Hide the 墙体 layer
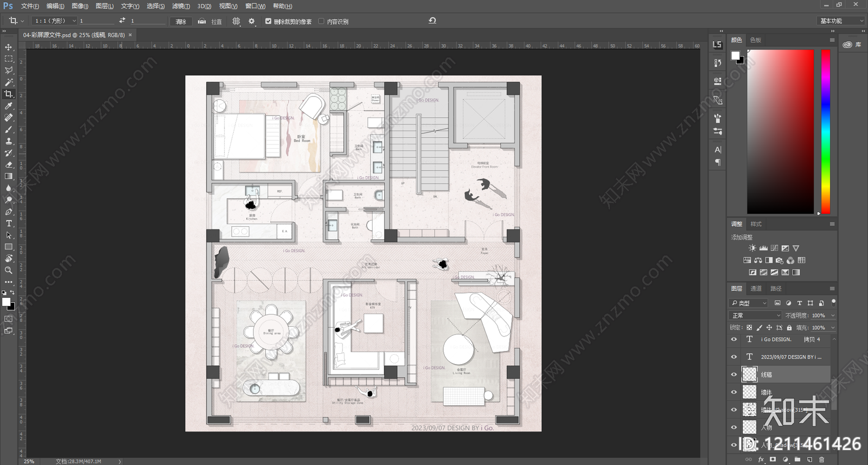The height and width of the screenshot is (465, 868). [x=734, y=392]
